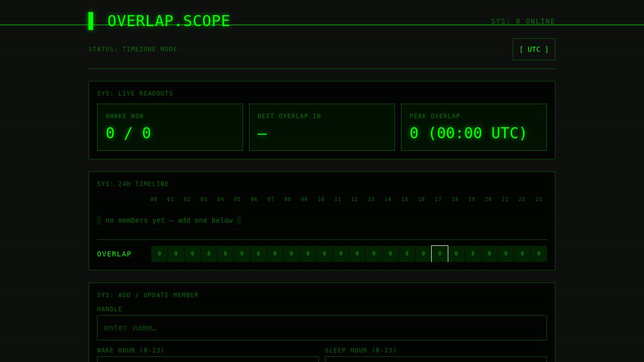Select the 'AWAKE NOW' readout value 0 / 0
This screenshot has height=362, width=644.
pyautogui.click(x=128, y=133)
